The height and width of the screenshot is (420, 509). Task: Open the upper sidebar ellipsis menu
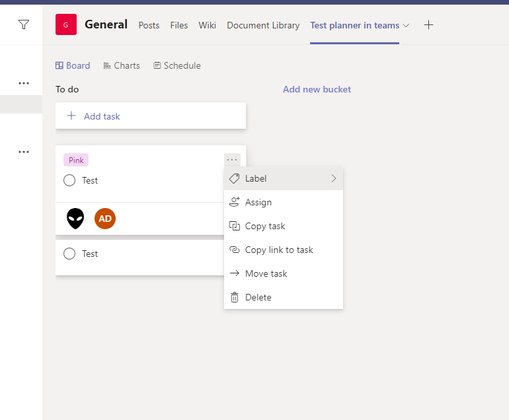click(x=24, y=83)
